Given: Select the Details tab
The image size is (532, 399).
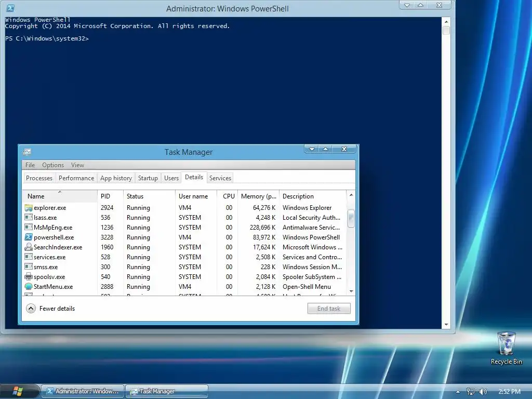Looking at the screenshot, I should point(194,177).
